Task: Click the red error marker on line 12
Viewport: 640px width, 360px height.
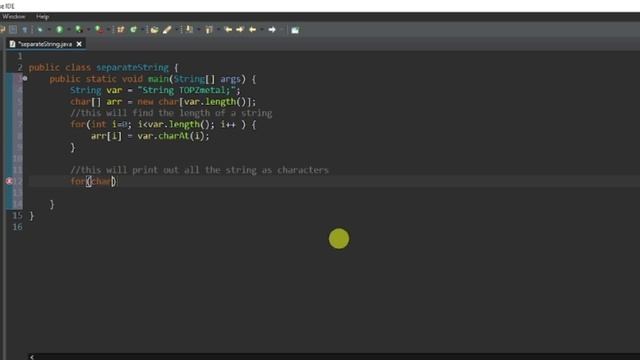Action: 9,181
